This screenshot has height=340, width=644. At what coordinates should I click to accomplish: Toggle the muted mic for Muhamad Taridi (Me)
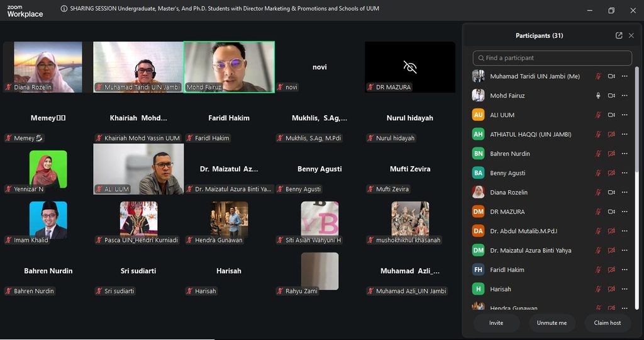coord(599,76)
